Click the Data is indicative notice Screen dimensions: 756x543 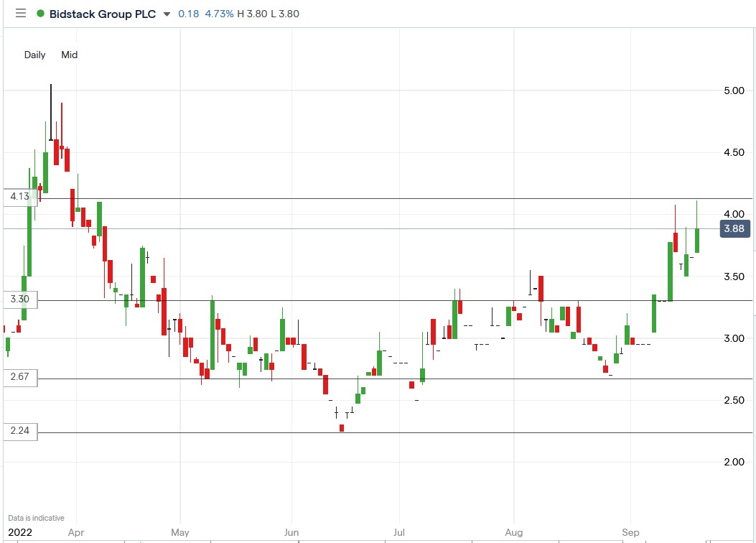35,517
